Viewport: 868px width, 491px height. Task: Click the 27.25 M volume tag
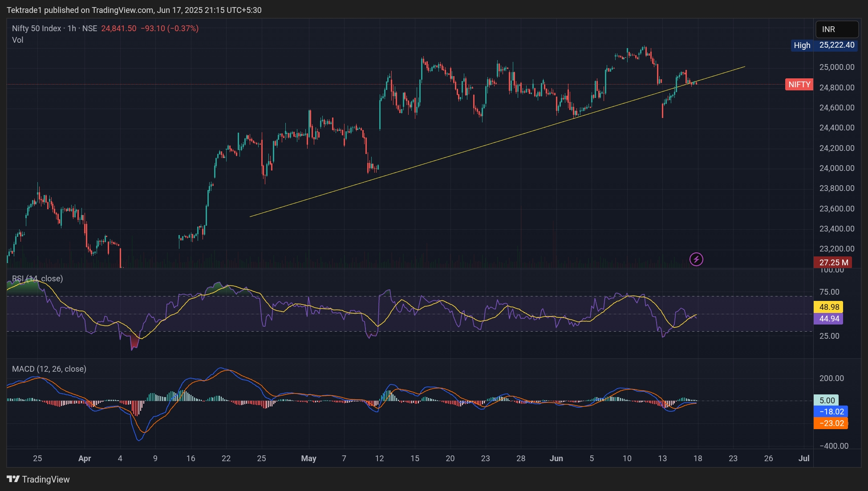[x=833, y=263]
